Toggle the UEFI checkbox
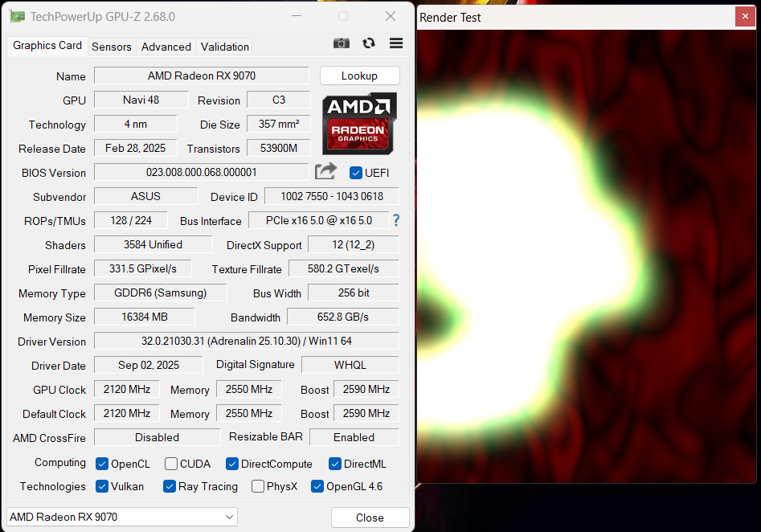The image size is (761, 532). click(354, 172)
